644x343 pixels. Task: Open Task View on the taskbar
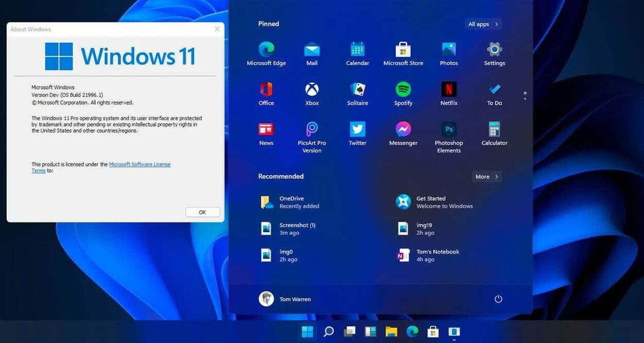tap(350, 332)
